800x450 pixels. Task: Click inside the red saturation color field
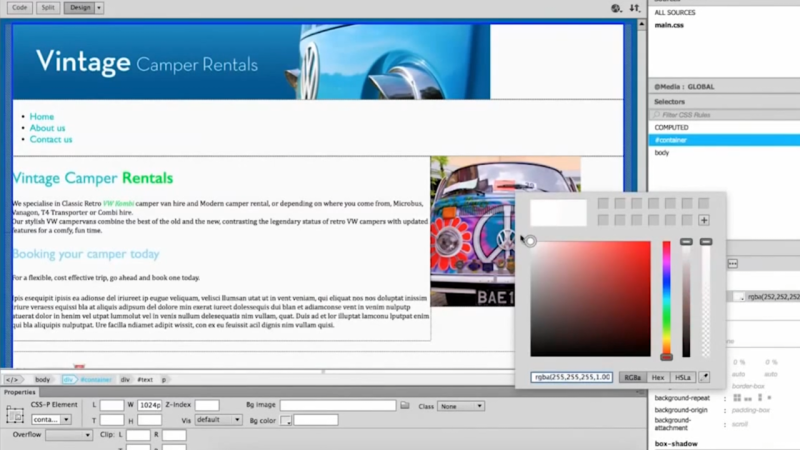[590, 299]
